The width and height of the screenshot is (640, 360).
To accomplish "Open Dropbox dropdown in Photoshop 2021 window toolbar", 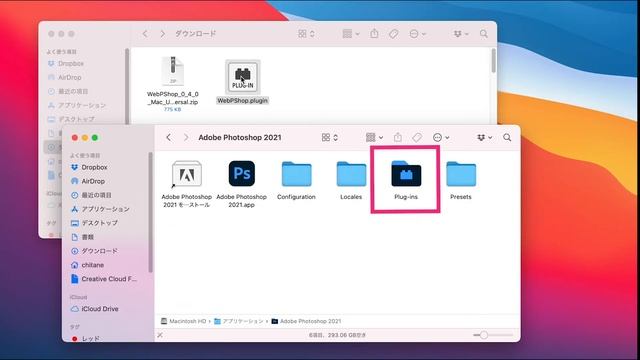I will click(x=484, y=138).
